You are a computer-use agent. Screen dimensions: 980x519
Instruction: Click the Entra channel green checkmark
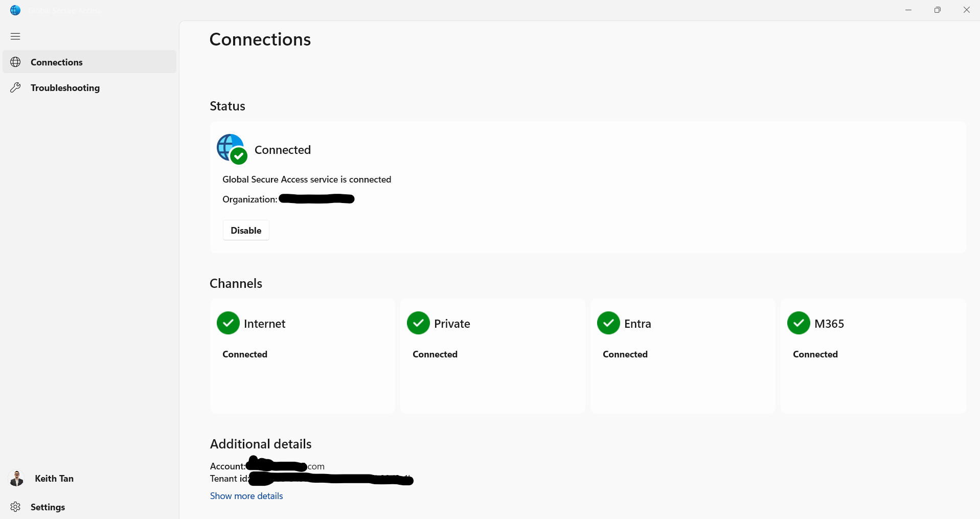point(608,323)
